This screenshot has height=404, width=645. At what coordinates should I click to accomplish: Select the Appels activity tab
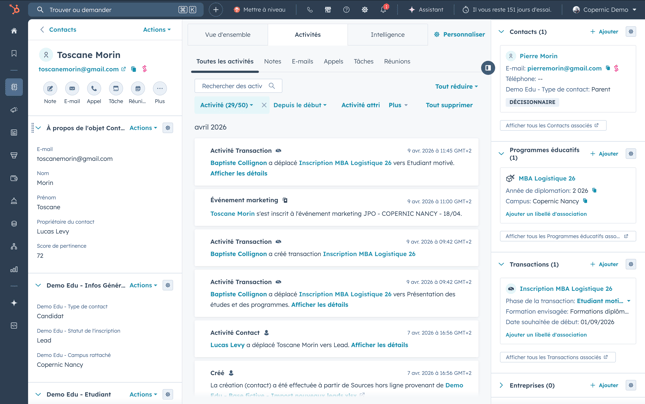(x=333, y=61)
